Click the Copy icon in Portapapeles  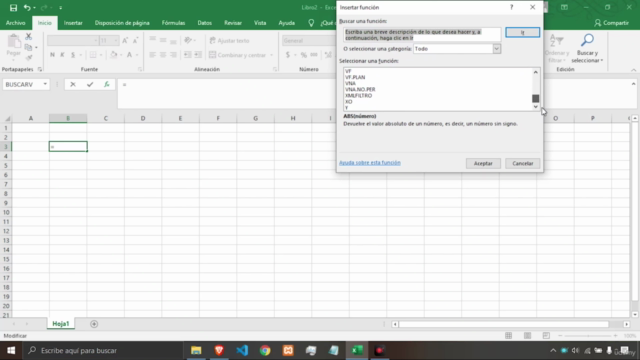click(28, 47)
